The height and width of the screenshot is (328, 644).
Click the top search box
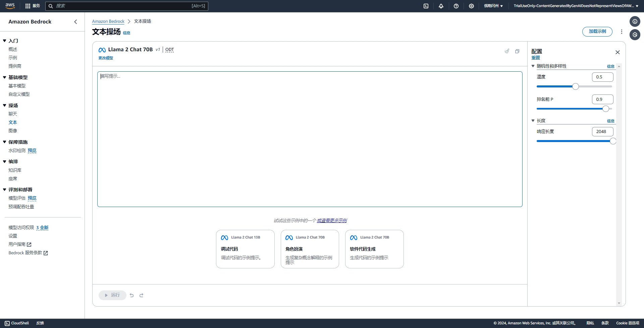(x=127, y=6)
